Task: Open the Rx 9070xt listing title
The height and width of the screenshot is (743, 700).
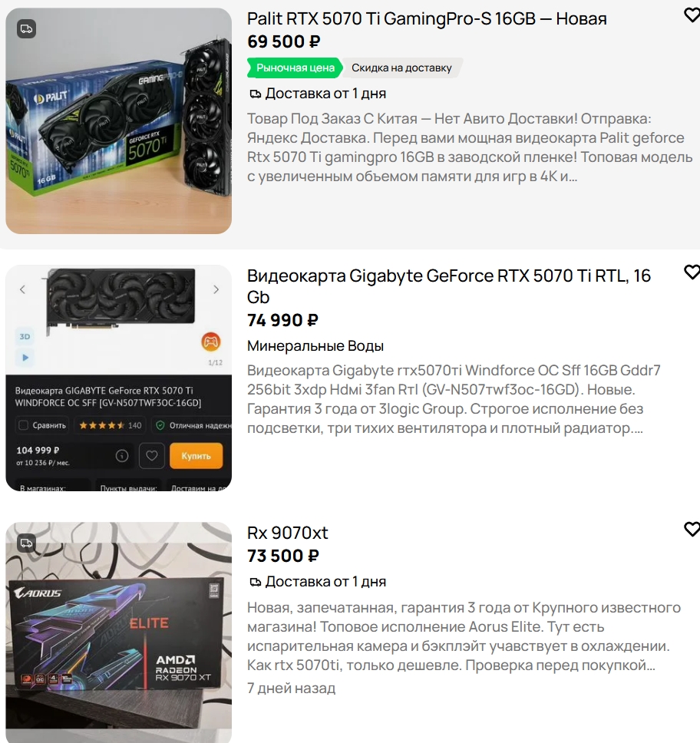Action: click(288, 533)
